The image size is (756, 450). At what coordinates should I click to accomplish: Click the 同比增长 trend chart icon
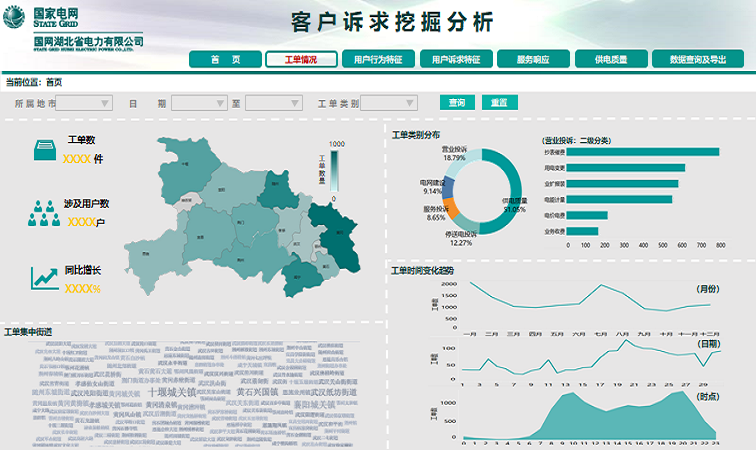click(x=45, y=278)
